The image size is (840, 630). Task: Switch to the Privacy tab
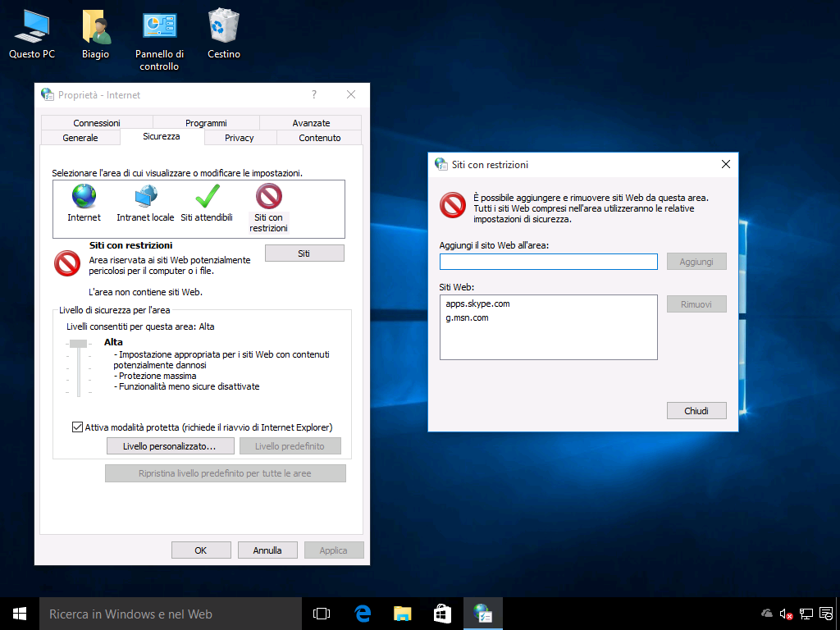tap(240, 138)
